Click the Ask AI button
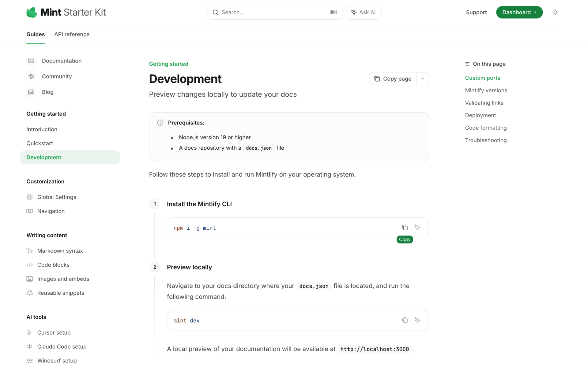The width and height of the screenshot is (588, 368). coord(364,12)
